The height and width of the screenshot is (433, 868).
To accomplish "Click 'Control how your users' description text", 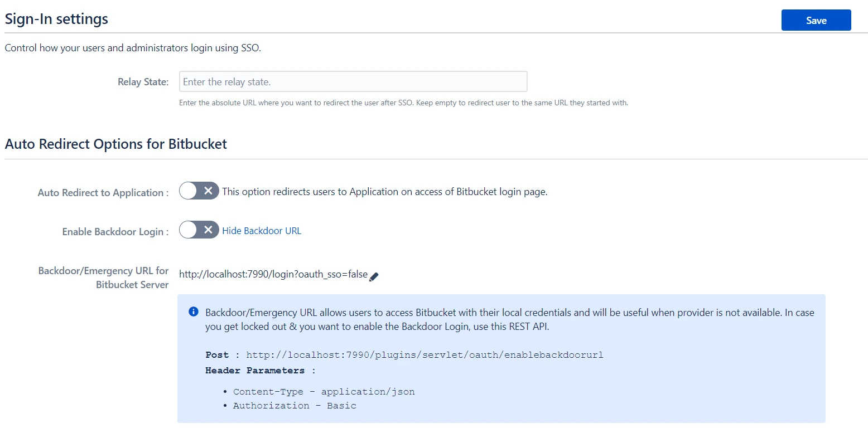I will 133,48.
